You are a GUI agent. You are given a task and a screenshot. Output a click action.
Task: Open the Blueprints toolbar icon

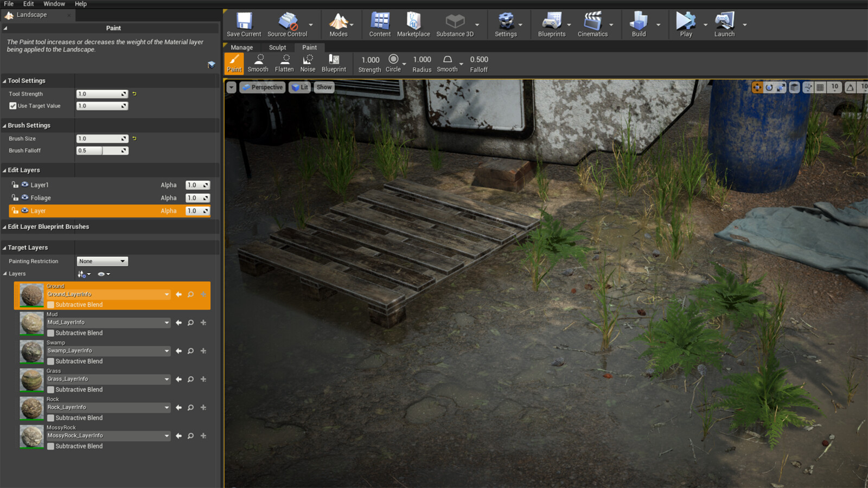tap(552, 22)
